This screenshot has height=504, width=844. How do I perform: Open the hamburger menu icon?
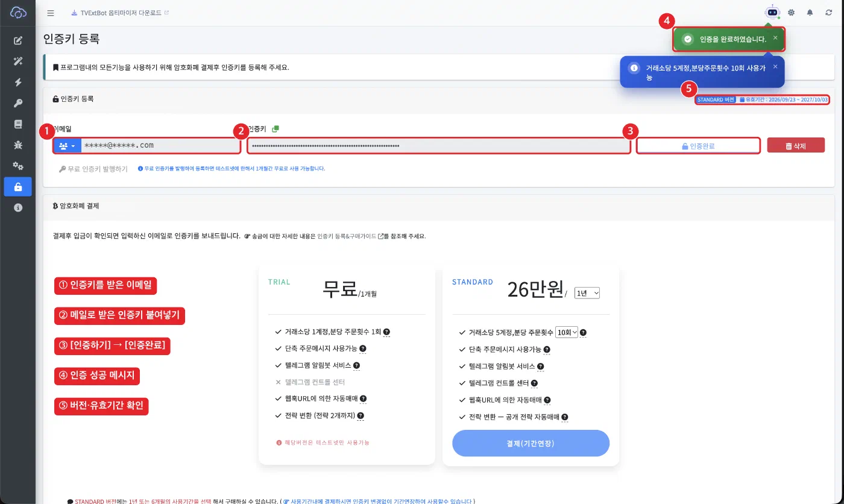(51, 13)
